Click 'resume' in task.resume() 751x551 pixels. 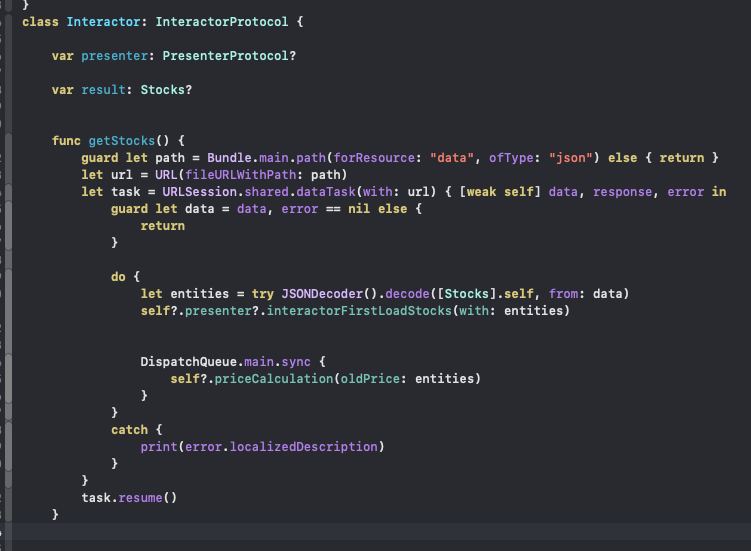(140, 498)
